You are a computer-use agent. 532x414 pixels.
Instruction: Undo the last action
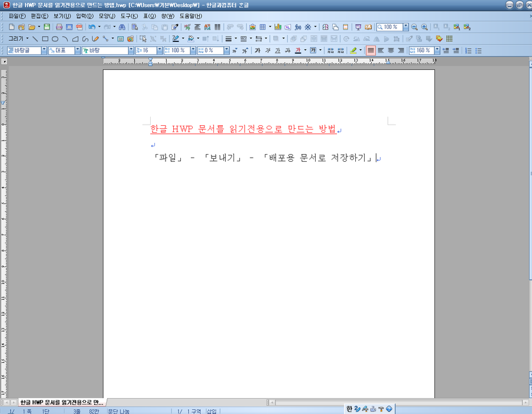click(92, 27)
